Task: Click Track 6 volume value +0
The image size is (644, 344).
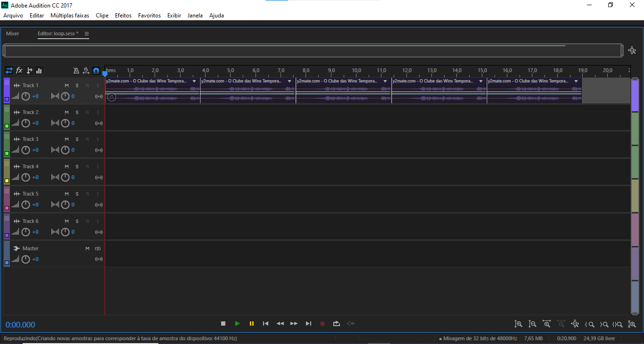Action: point(35,232)
